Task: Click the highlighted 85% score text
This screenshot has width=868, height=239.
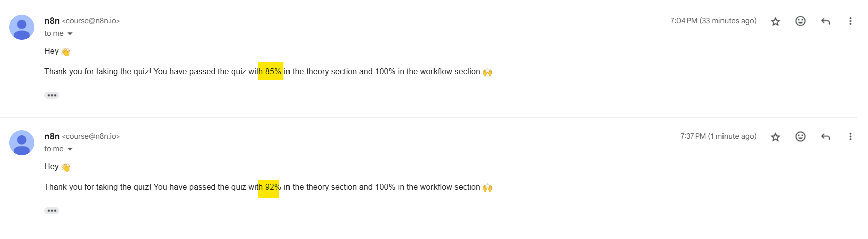Action: pos(273,71)
